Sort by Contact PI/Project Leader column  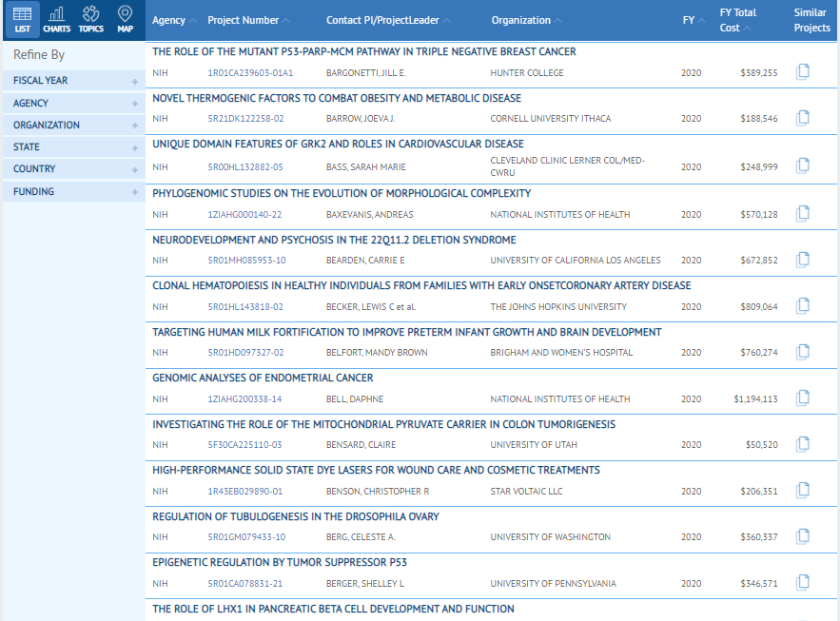(388, 20)
